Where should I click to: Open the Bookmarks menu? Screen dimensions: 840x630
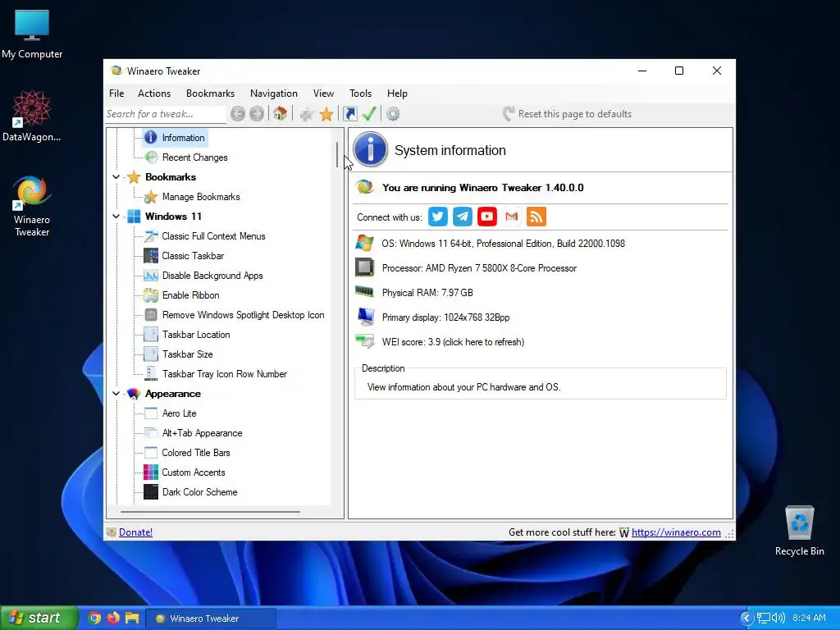[x=211, y=94]
